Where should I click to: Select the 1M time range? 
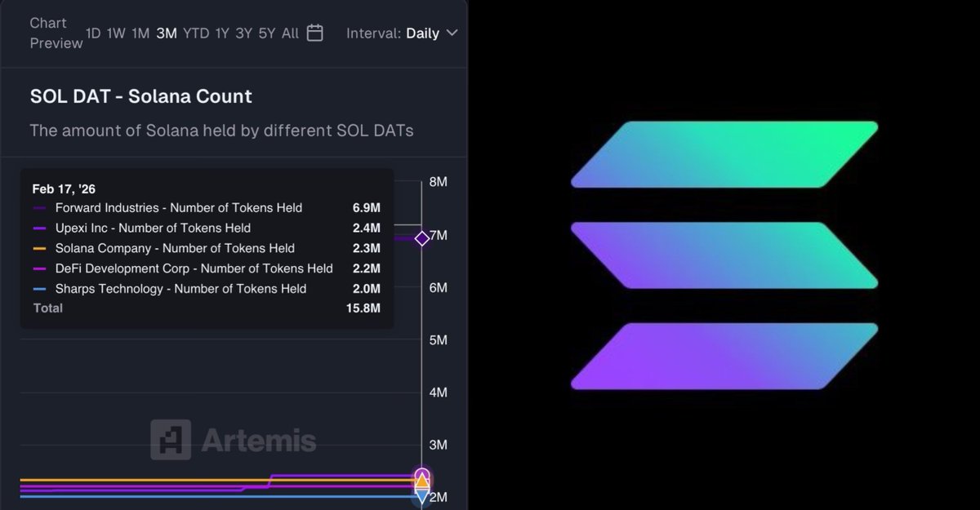(x=140, y=33)
